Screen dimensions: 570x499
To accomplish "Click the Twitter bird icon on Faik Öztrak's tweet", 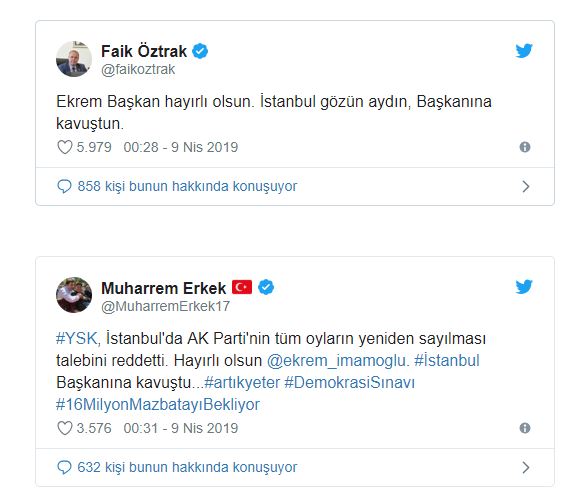I will pyautogui.click(x=524, y=51).
